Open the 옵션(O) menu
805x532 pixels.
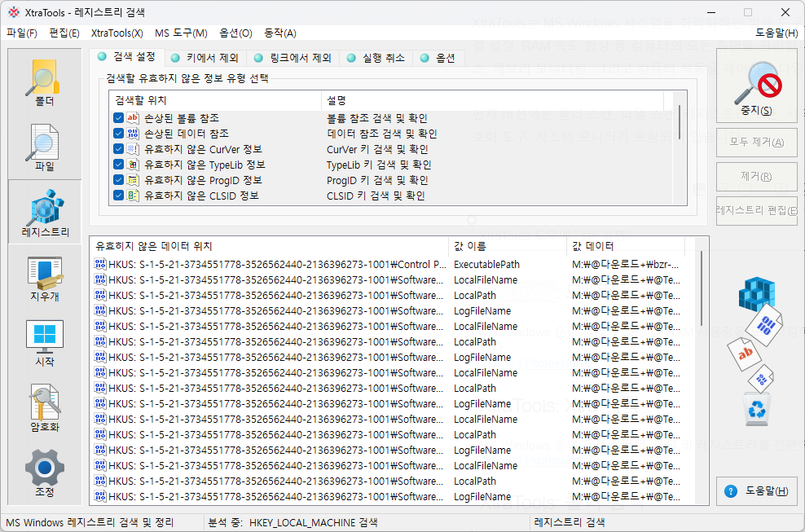coord(235,33)
